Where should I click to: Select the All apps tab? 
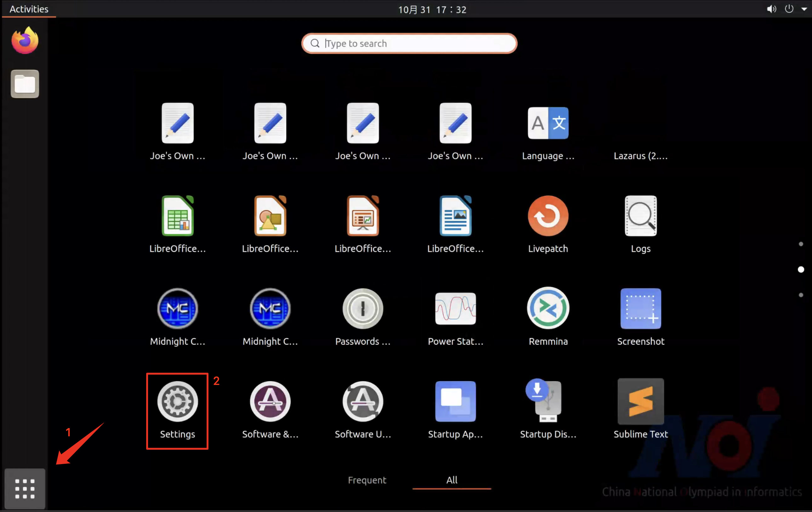tap(452, 480)
